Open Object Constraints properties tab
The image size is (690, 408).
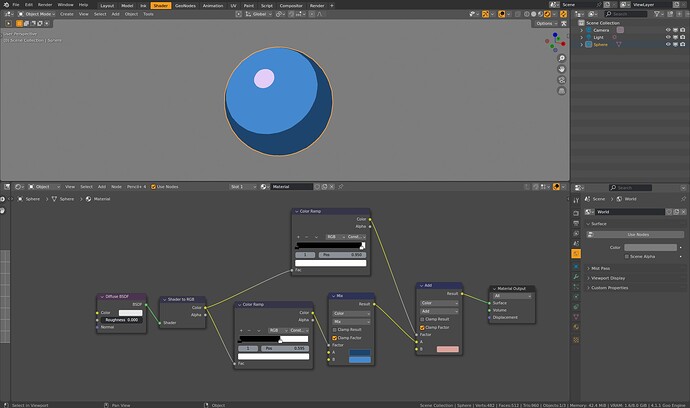point(576,307)
